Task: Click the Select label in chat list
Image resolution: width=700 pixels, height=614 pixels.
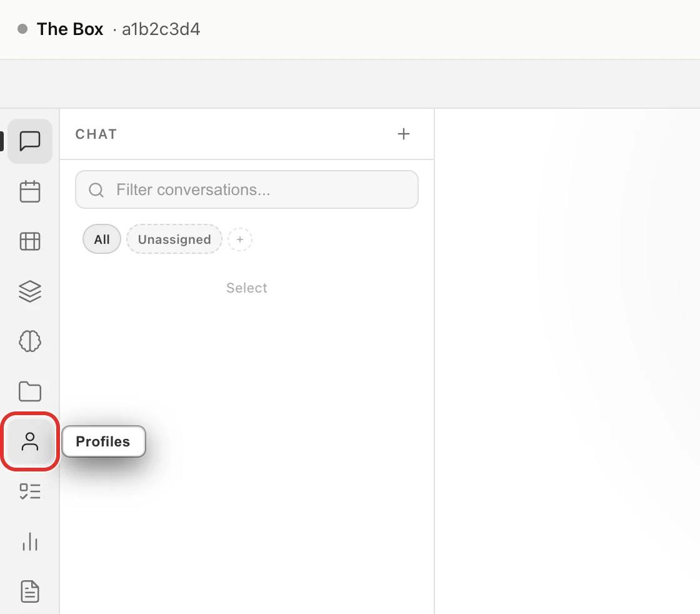Action: 247,288
